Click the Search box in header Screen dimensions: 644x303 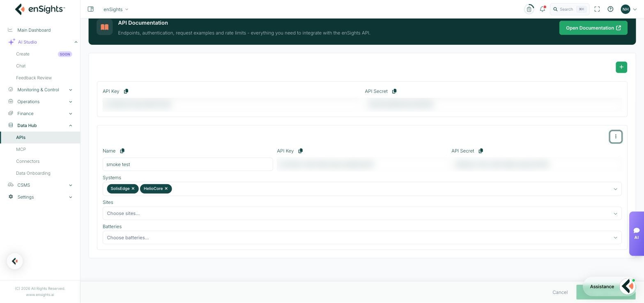[x=570, y=9]
